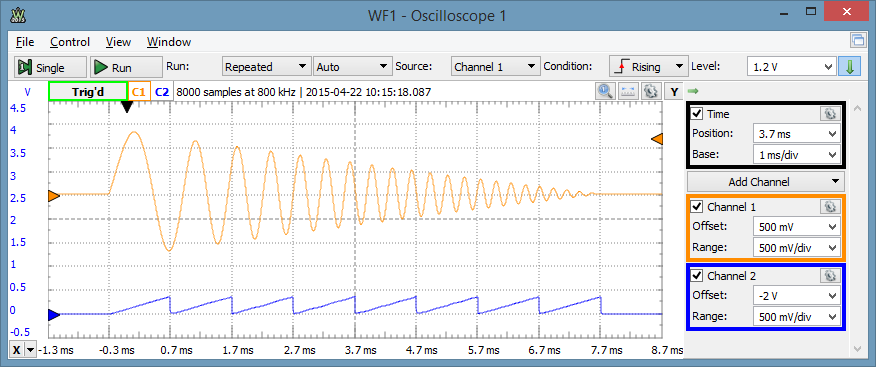The width and height of the screenshot is (876, 367).
Task: Click the Trig'd status indicator
Action: (x=88, y=92)
